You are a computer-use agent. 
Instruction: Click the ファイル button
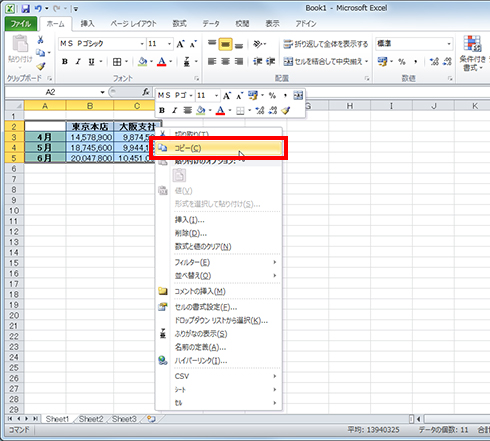pyautogui.click(x=21, y=24)
